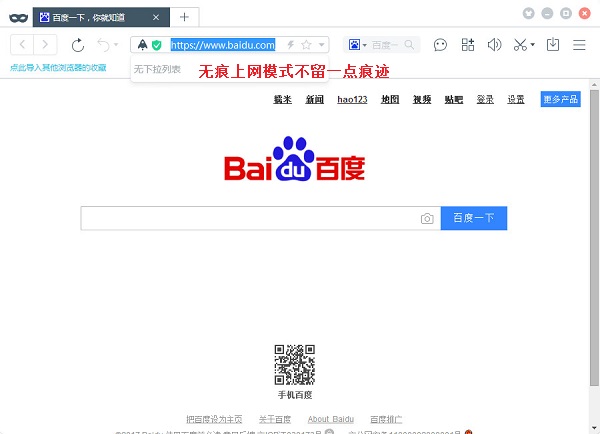Click the skin change window button
This screenshot has height=434, width=600.
click(528, 13)
